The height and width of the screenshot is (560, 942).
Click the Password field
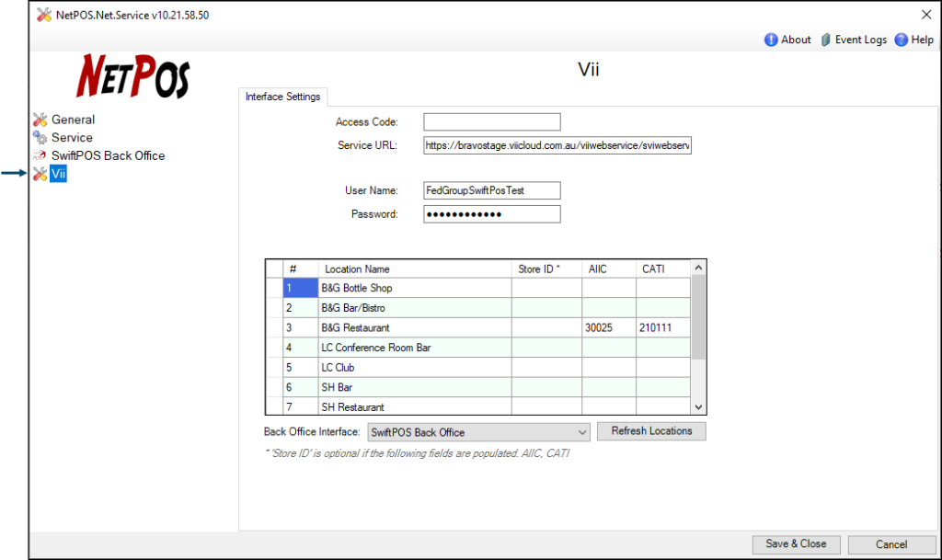492,214
